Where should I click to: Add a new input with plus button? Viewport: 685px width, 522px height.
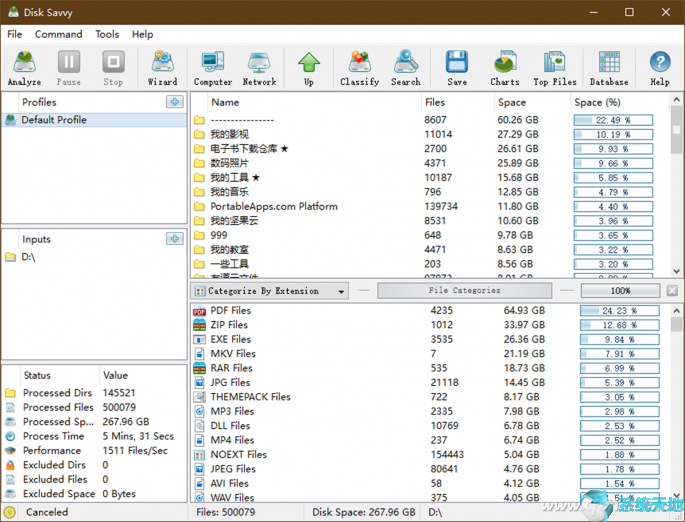175,239
